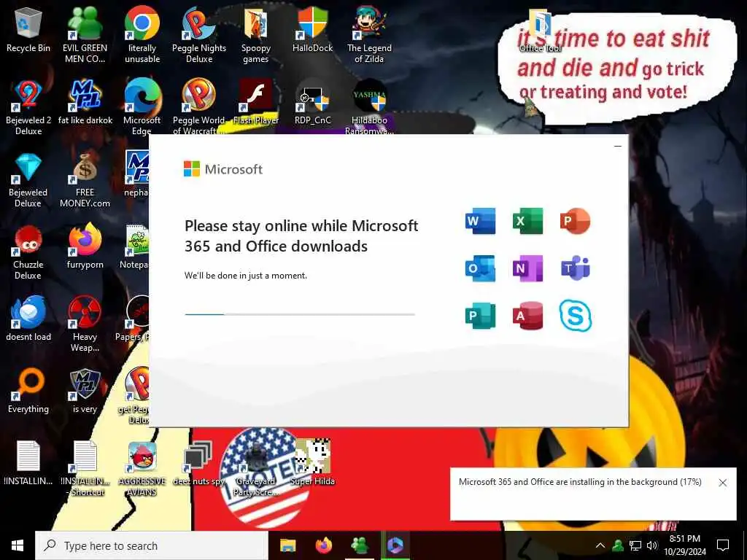Launch the AGGRESSIVE AVIANS shortcut
747x560 pixels.
tap(142, 469)
